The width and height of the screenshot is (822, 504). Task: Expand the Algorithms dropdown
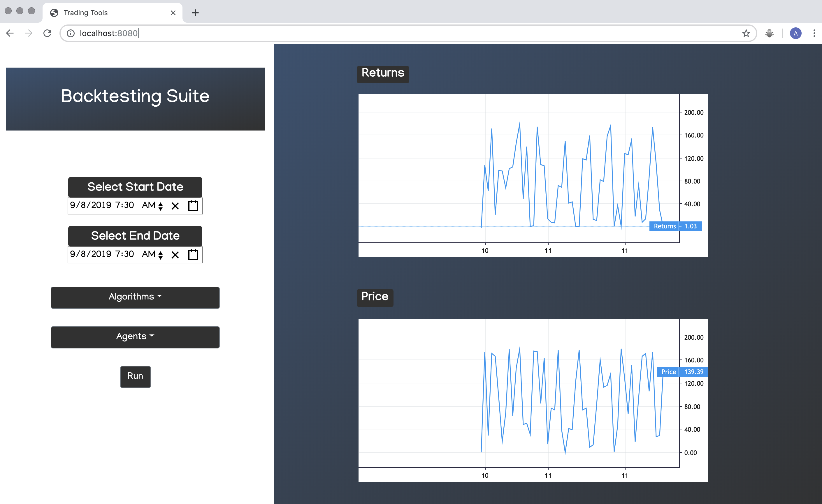(135, 297)
